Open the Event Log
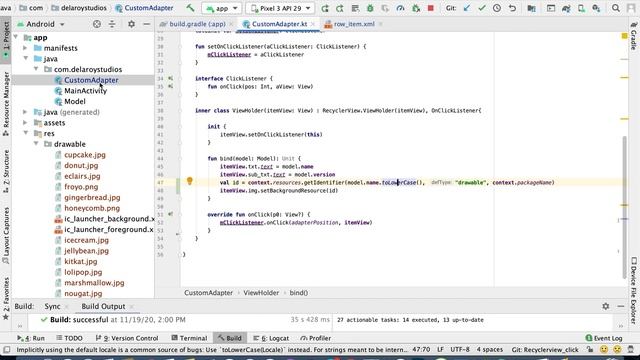 pyautogui.click(x=604, y=338)
